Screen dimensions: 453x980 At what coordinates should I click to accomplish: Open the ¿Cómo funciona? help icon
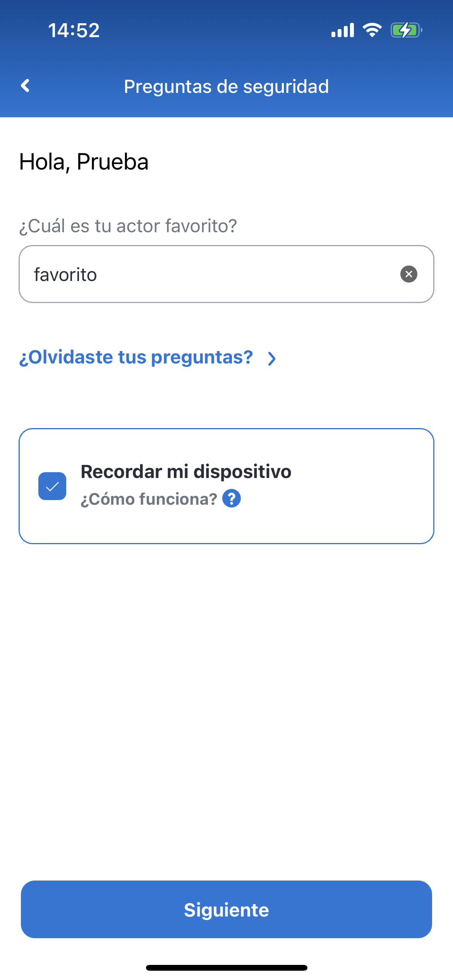point(232,499)
